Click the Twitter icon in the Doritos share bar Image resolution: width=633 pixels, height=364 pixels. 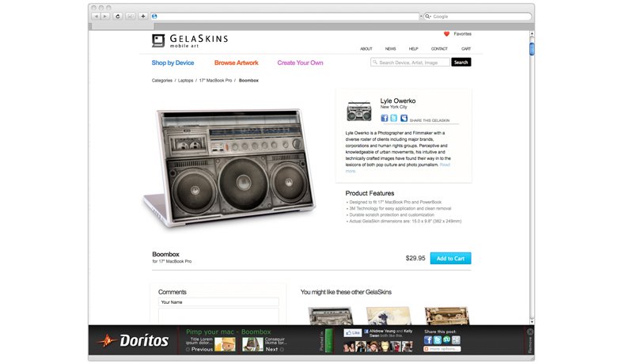pyautogui.click(x=438, y=340)
